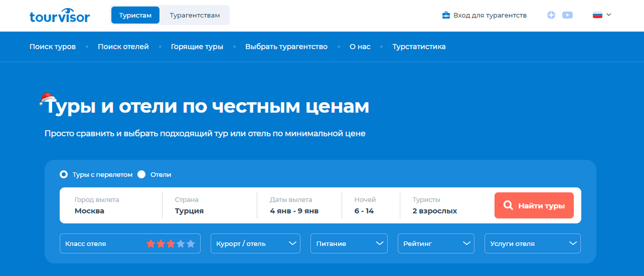Expand the Услуги отеля dropdown
The width and height of the screenshot is (644, 276).
click(532, 243)
